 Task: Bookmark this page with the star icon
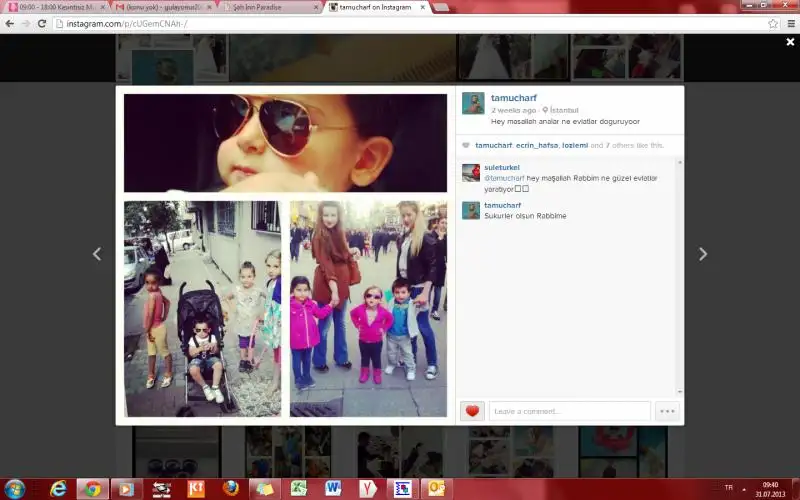772,23
